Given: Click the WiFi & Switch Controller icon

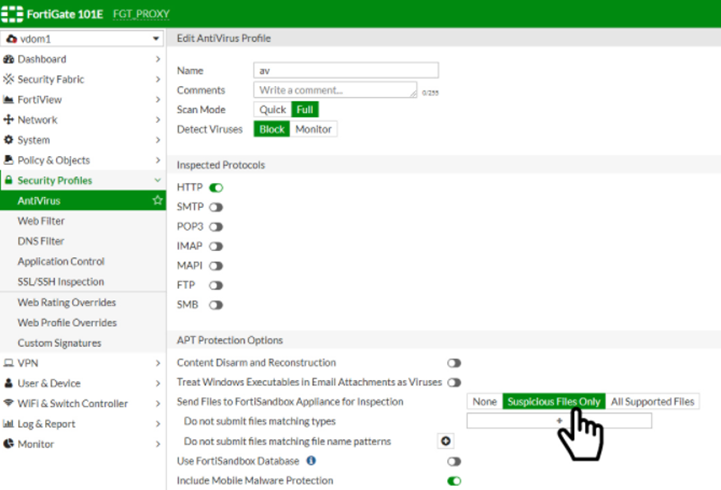Looking at the screenshot, I should [9, 404].
